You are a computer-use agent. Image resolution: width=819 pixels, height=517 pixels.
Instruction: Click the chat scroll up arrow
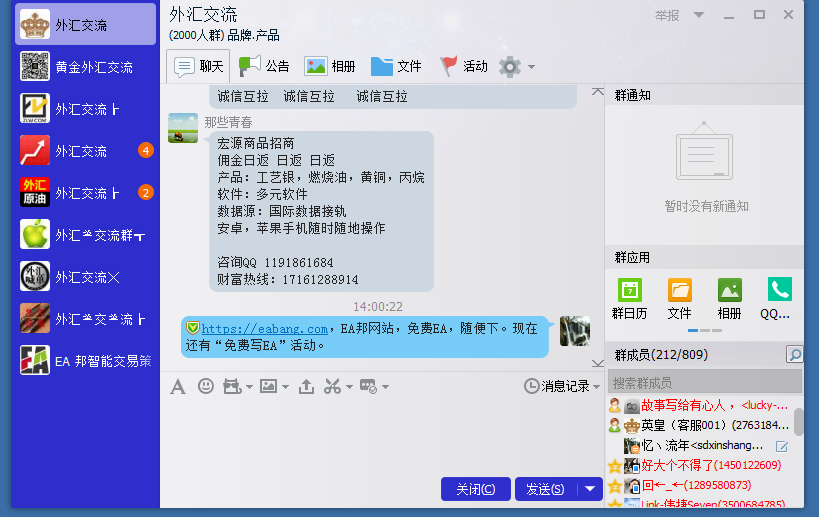(598, 91)
